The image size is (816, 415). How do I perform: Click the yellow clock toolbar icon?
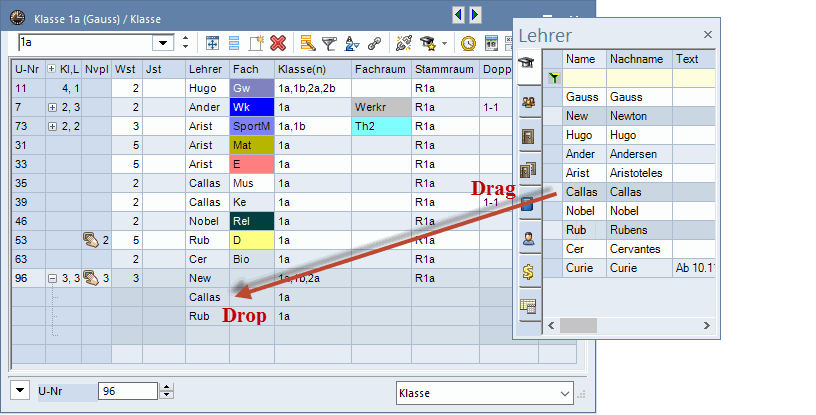coord(468,43)
